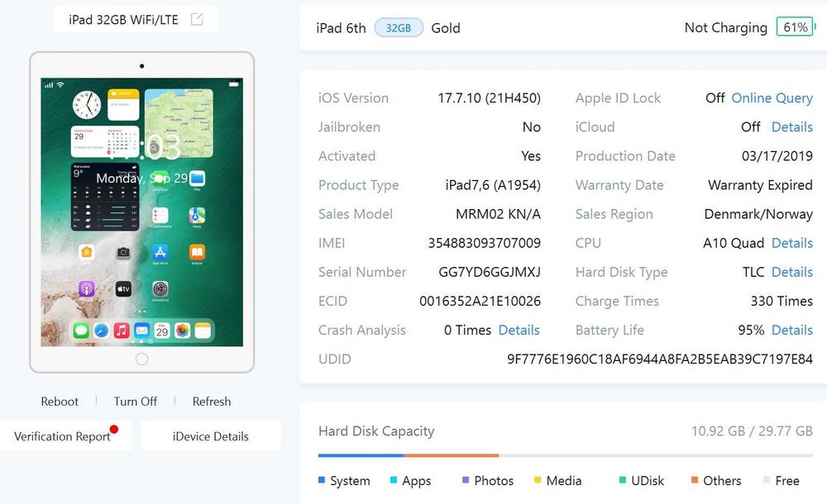
Task: Open iDevice Details
Action: pos(210,436)
